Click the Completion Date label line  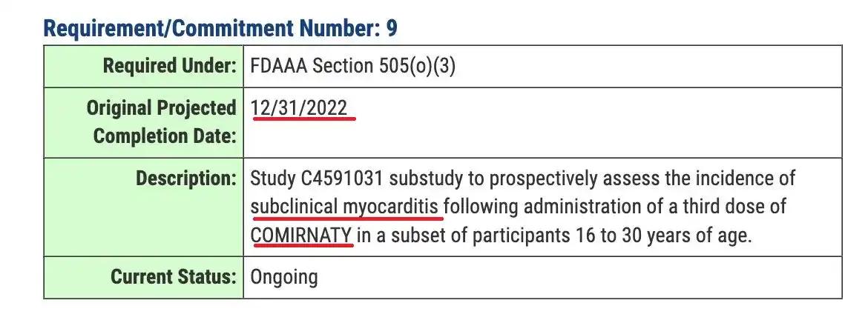coord(165,136)
